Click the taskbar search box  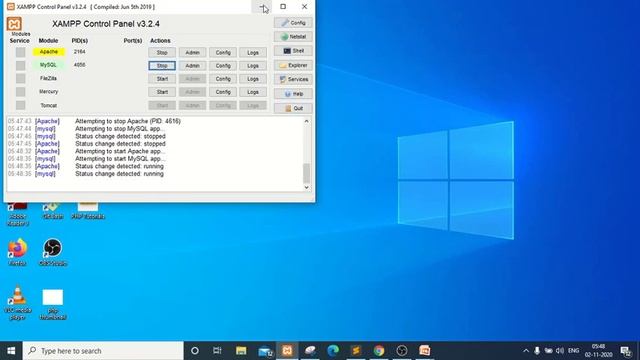[103, 351]
